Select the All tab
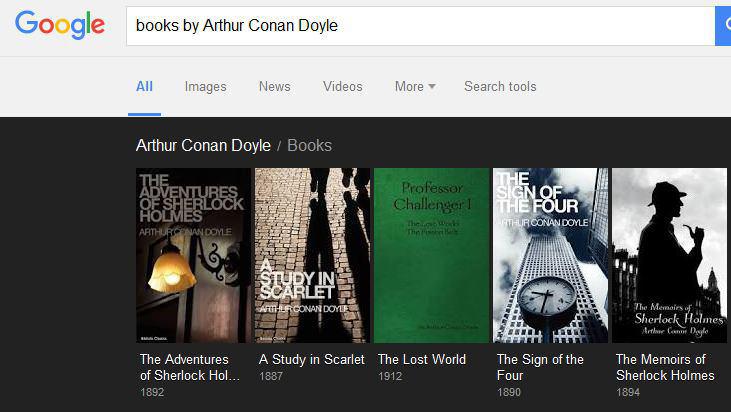Viewport: 731px width, 412px height. [x=144, y=87]
